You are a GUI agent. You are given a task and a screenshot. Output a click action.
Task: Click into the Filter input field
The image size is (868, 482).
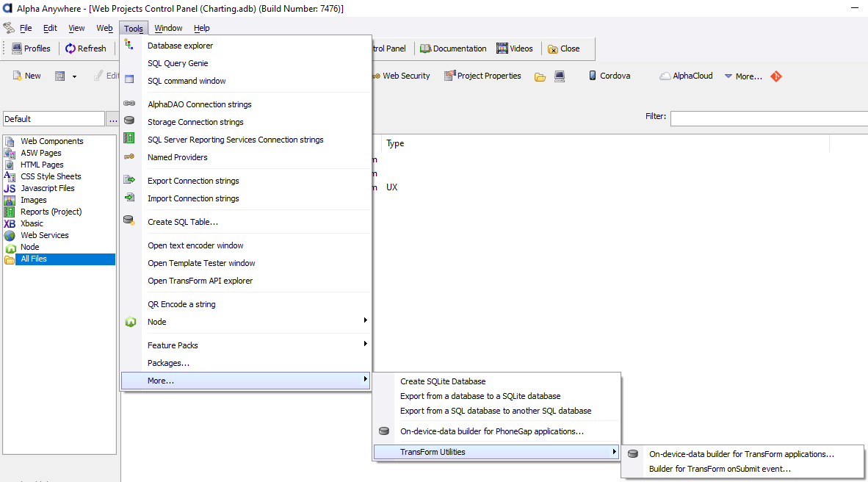coord(769,118)
